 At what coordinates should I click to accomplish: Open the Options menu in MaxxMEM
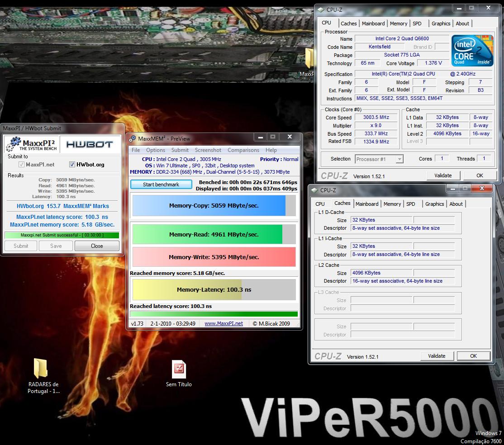156,150
